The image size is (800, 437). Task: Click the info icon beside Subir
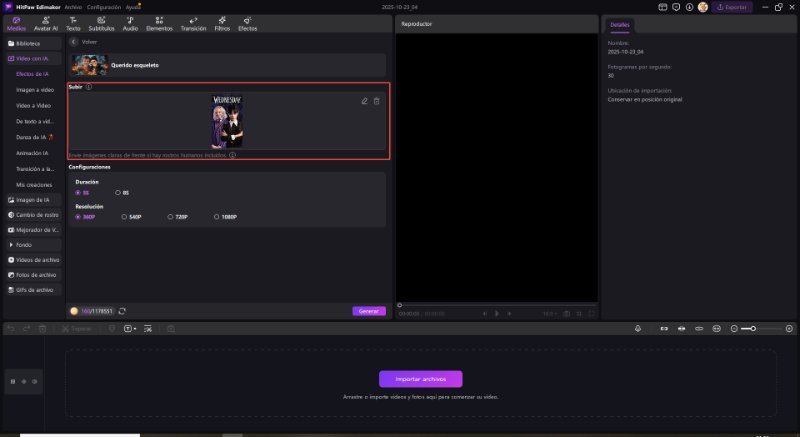(x=89, y=87)
